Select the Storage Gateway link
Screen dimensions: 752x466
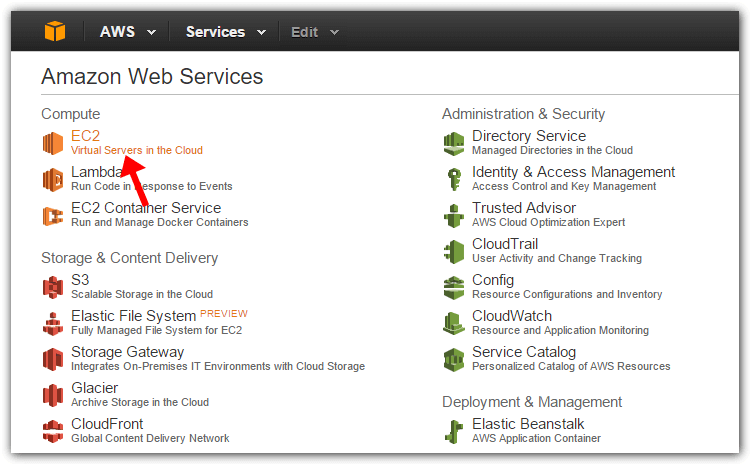click(128, 351)
